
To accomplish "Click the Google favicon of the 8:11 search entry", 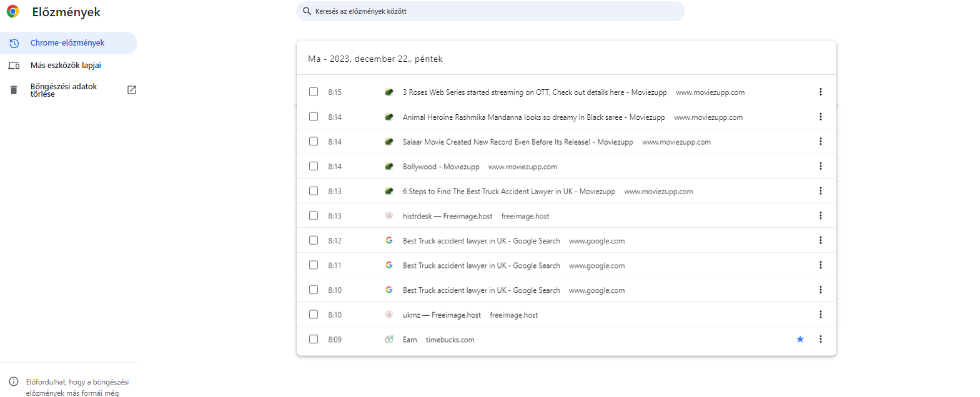I will pos(389,265).
